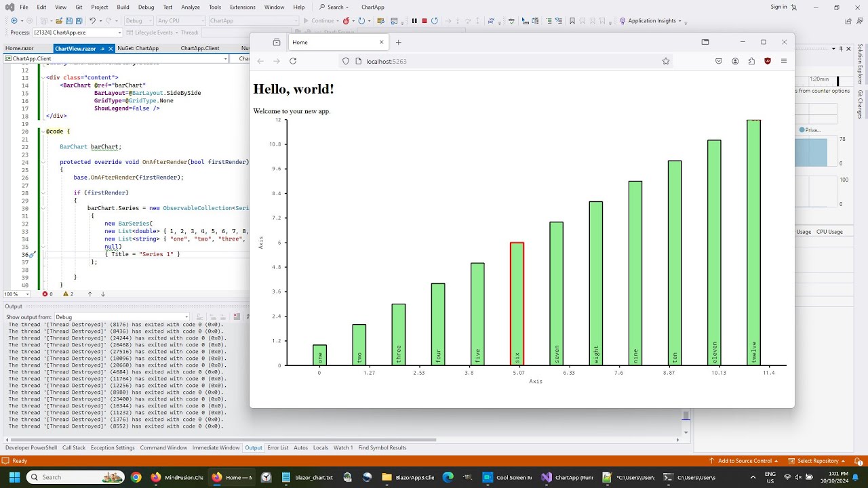Open a new Firefox tab with plus
This screenshot has width=868, height=488.
[x=398, y=42]
